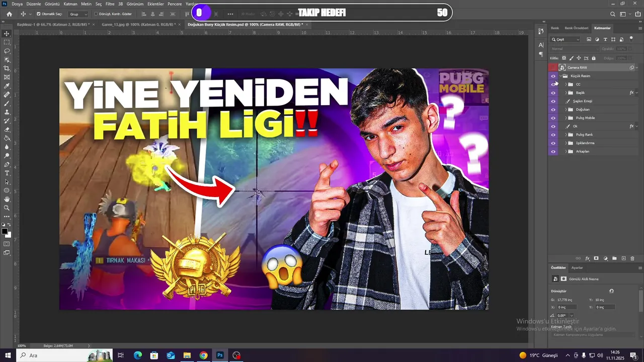Select the Rectangular Marquee tool
644x362 pixels.
coord(7,42)
